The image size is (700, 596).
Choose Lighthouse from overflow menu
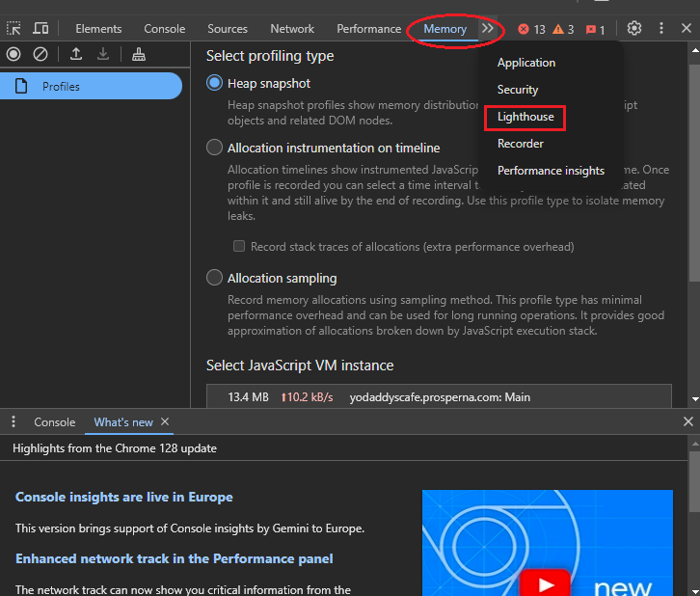[x=525, y=117]
